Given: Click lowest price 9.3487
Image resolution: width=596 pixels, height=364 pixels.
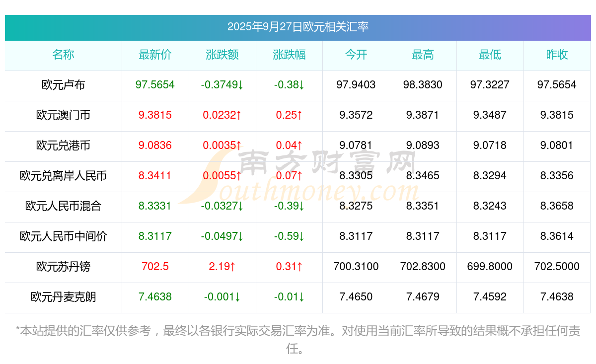Looking at the screenshot, I should point(490,115).
